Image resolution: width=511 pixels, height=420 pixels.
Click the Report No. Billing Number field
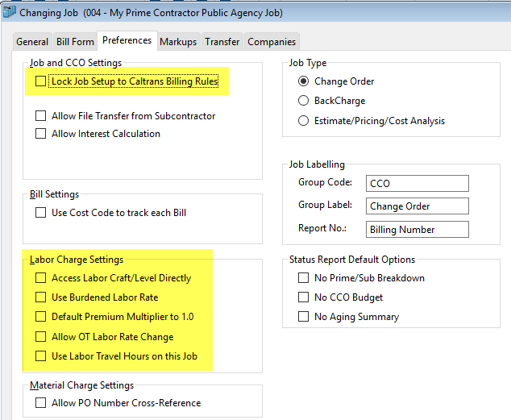[x=418, y=230]
